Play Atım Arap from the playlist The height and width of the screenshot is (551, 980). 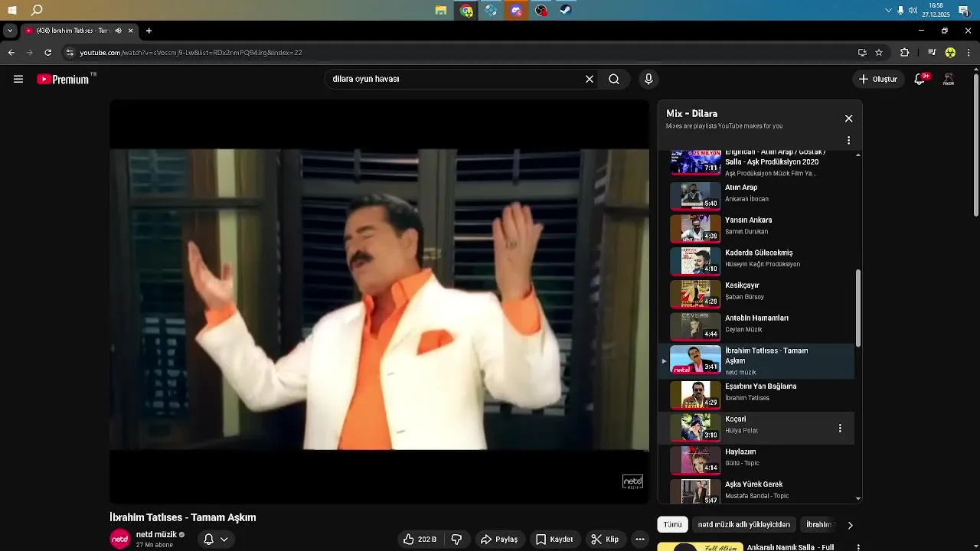point(758,195)
